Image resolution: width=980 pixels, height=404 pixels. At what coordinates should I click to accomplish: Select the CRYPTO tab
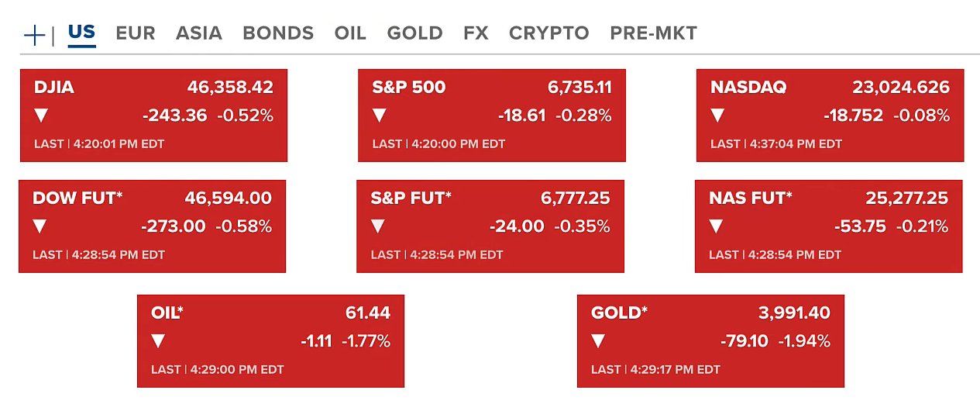point(549,33)
